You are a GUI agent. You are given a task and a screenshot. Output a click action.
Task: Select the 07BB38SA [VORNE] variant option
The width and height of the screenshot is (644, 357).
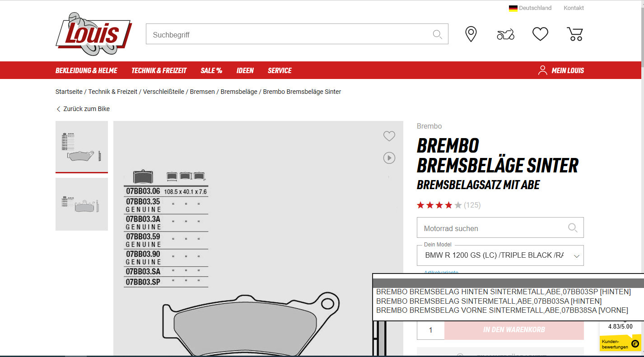(502, 310)
